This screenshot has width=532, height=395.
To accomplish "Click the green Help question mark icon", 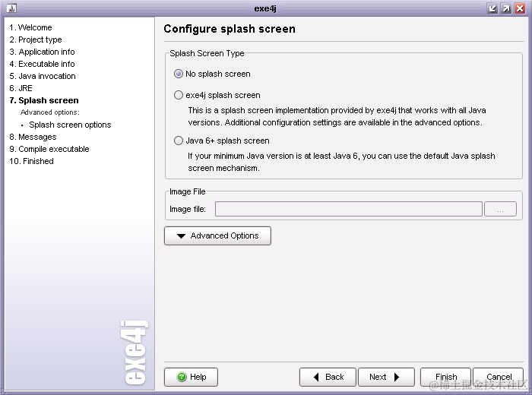I will [x=182, y=377].
